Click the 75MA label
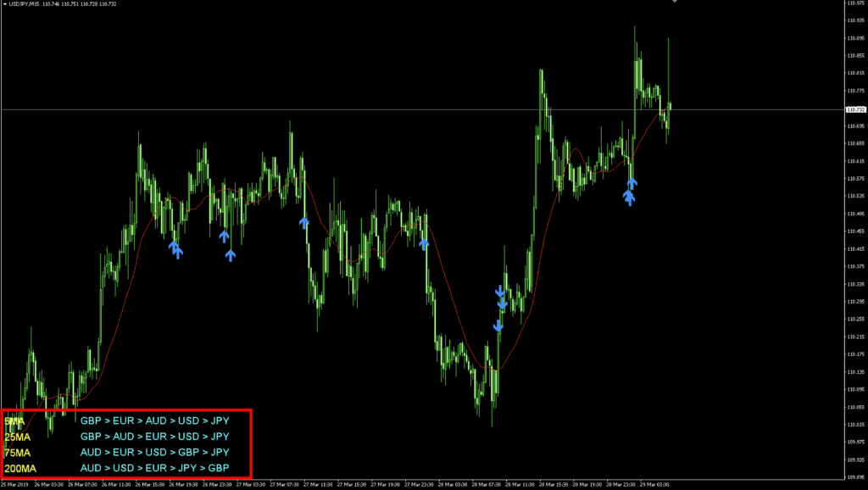The image size is (868, 490). [18, 453]
